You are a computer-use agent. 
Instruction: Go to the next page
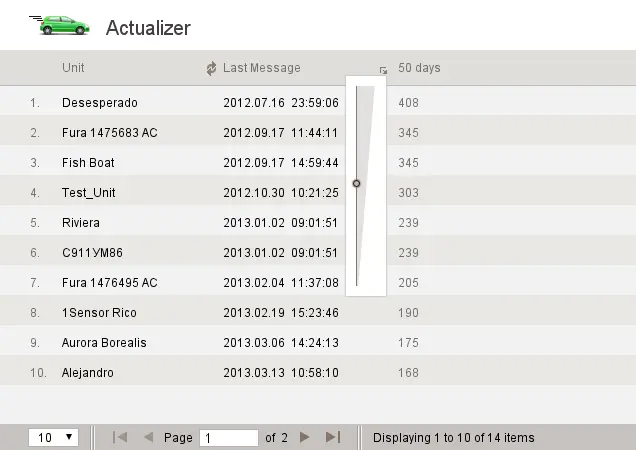tap(305, 437)
